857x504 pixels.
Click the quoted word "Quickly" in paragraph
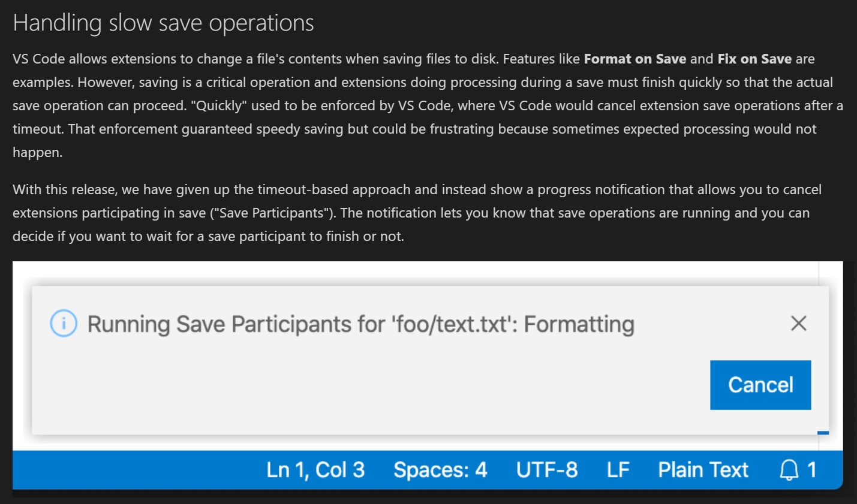click(219, 105)
